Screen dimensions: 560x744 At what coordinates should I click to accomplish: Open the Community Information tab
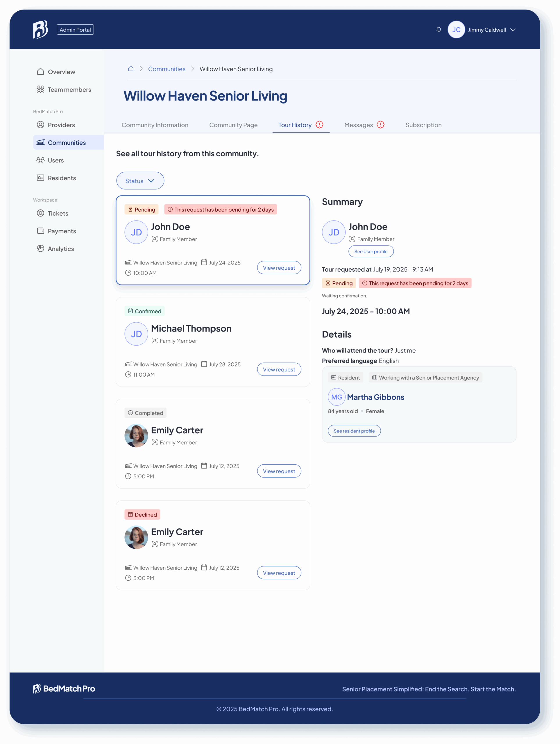coord(155,125)
